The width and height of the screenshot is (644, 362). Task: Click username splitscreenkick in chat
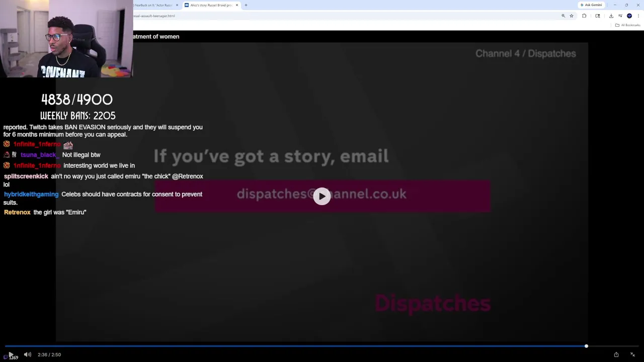tap(26, 176)
